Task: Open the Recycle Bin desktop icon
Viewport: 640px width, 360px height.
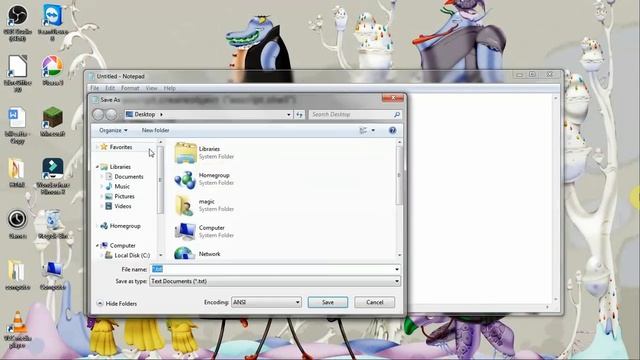Action: 53,224
